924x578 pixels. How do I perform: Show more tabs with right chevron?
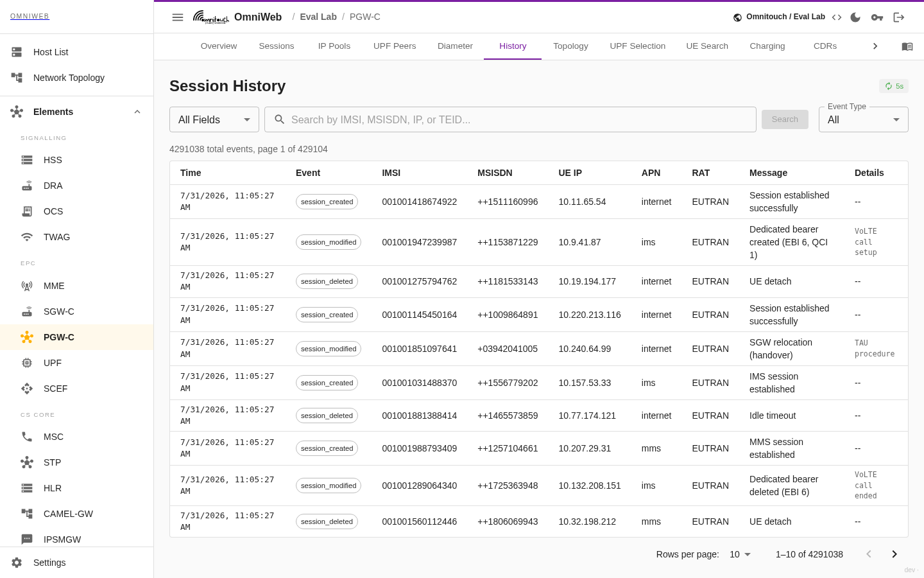875,46
